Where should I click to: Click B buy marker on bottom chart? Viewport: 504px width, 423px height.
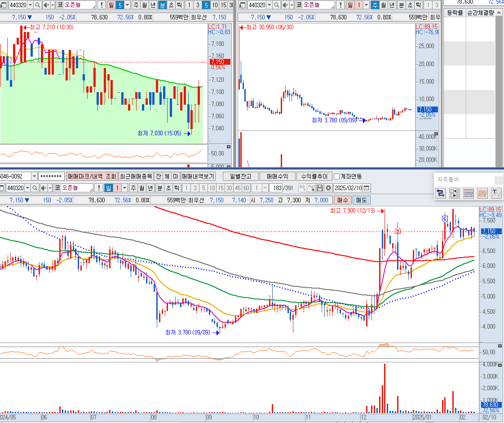coord(398,231)
